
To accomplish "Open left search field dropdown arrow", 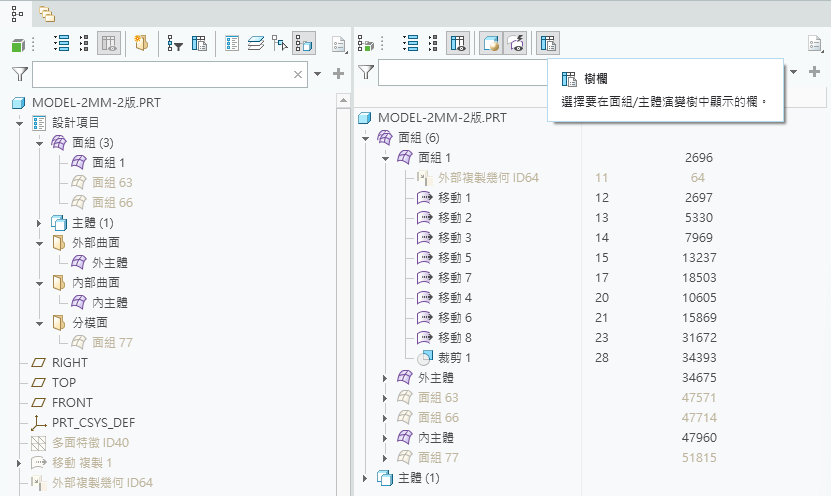I will (x=319, y=74).
